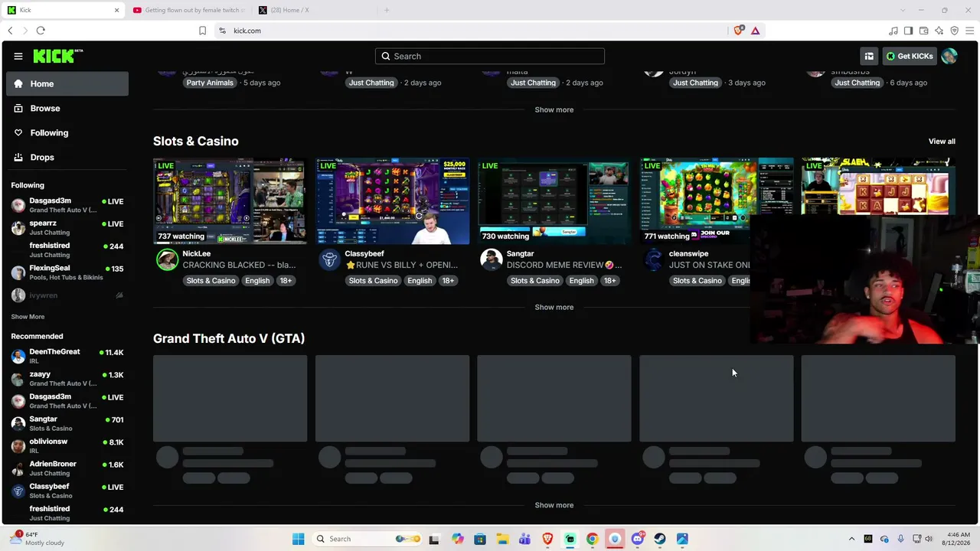Open the Leo AI sparkle icon
Screen dimensions: 980x551
point(939,31)
